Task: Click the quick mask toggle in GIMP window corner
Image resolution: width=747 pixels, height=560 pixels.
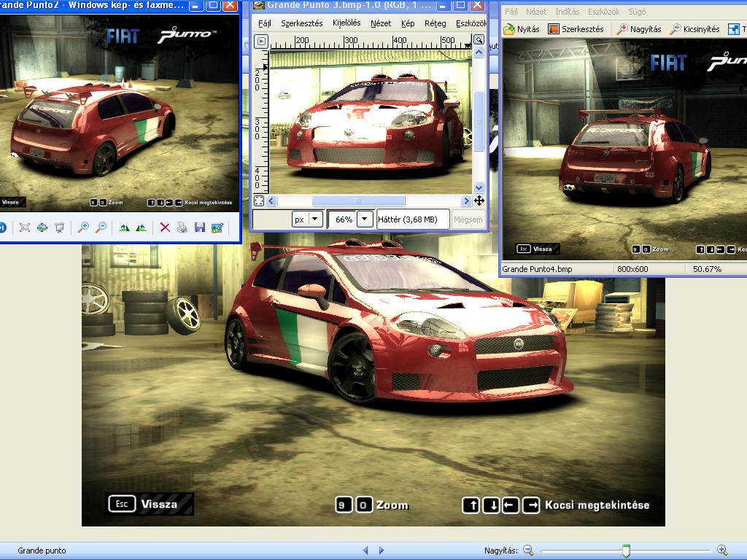Action: pos(259,201)
